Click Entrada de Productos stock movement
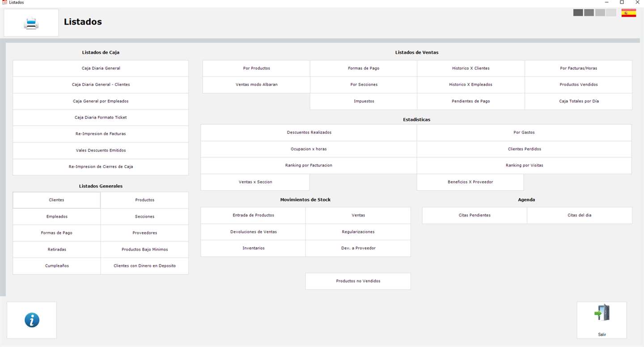The width and height of the screenshot is (644, 347). click(x=253, y=215)
